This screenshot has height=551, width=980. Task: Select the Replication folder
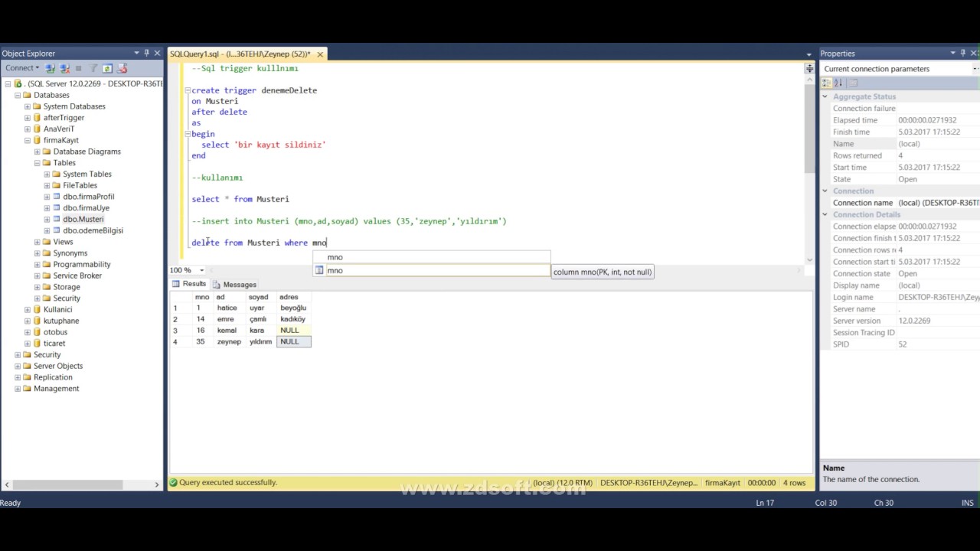point(53,377)
